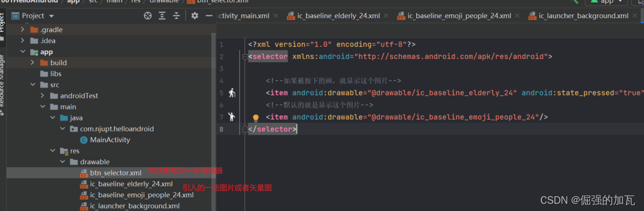Fold the selector tag at line 2
Image resolution: width=644 pixels, height=211 pixels.
click(x=245, y=57)
